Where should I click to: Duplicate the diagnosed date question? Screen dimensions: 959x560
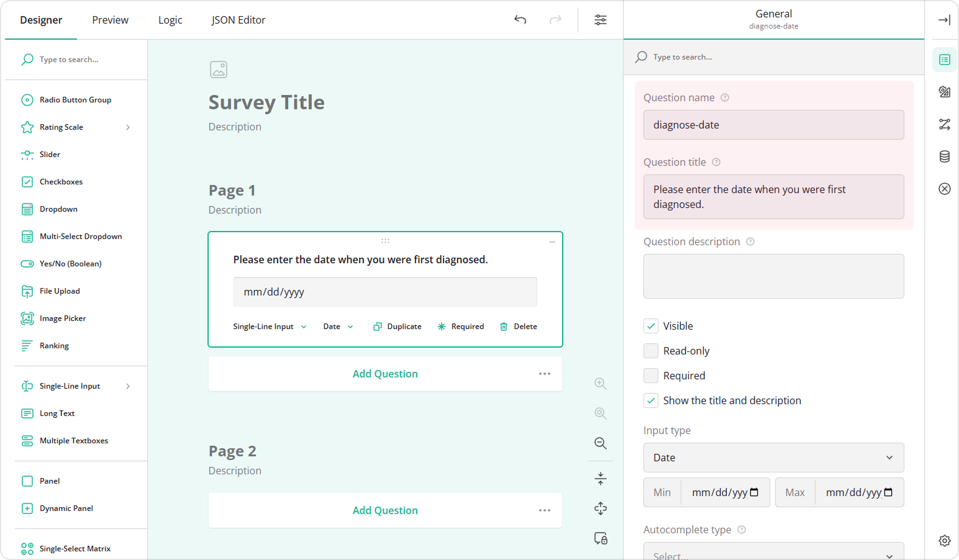[x=398, y=327]
